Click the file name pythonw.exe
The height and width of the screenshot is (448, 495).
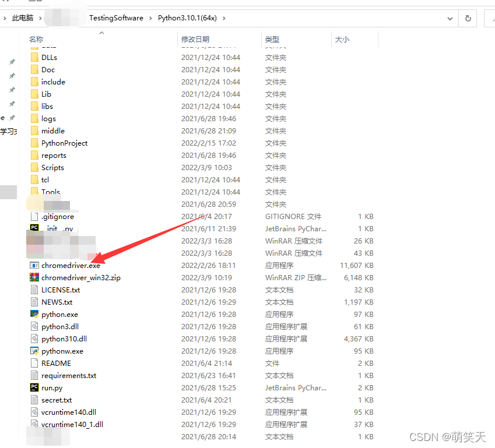62,351
